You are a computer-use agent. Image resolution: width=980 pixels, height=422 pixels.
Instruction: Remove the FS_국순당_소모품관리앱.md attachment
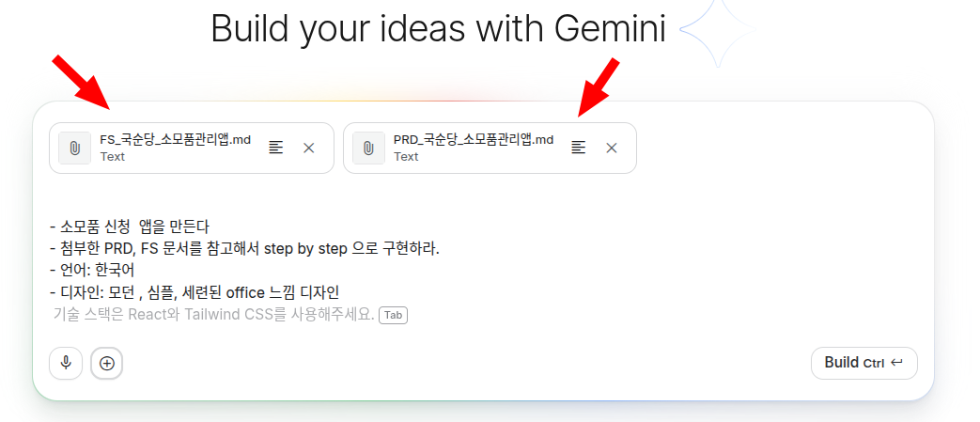(309, 148)
